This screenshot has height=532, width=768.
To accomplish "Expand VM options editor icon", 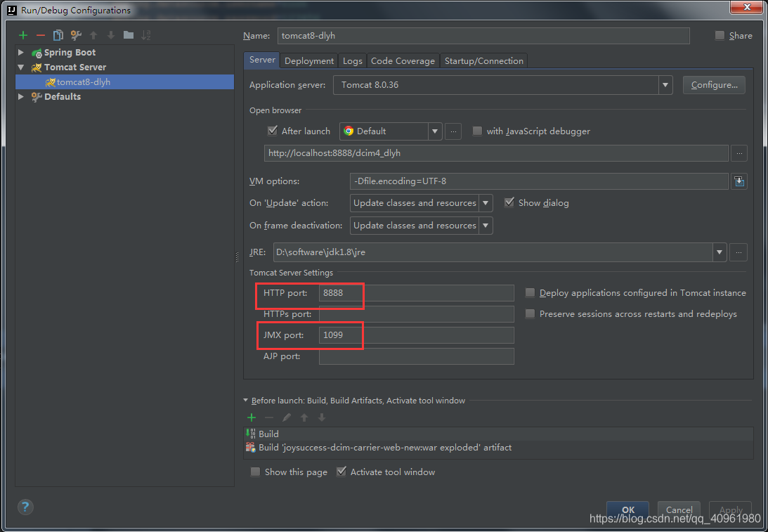I will (x=739, y=181).
